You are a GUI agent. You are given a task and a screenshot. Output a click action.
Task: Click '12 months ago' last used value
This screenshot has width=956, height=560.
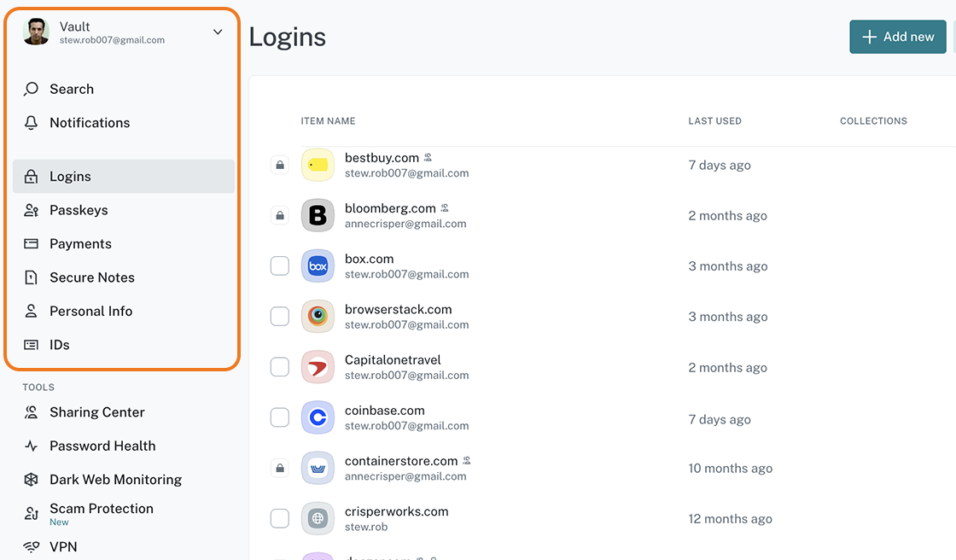point(731,518)
